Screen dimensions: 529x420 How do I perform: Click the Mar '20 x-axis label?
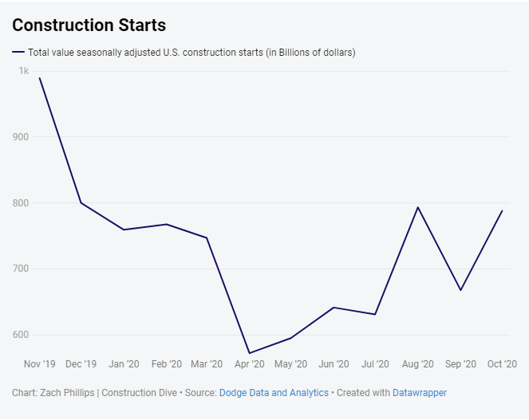click(207, 364)
